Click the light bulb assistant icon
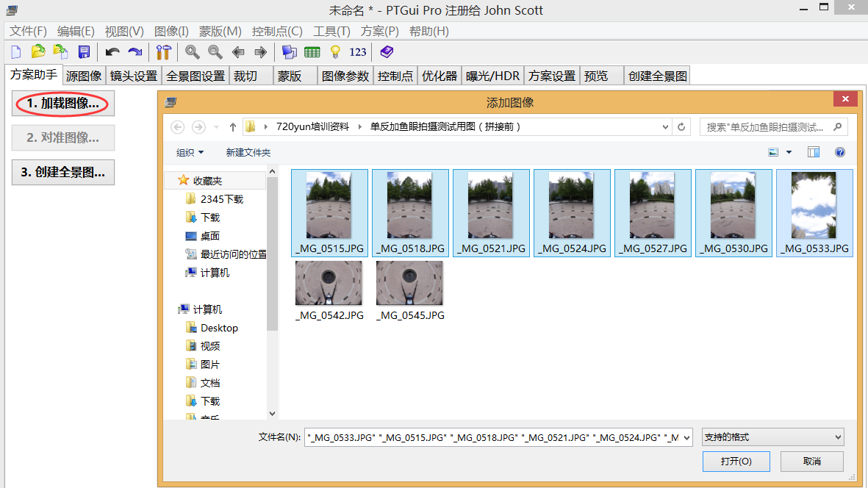Viewport: 868px width, 488px height. (335, 51)
